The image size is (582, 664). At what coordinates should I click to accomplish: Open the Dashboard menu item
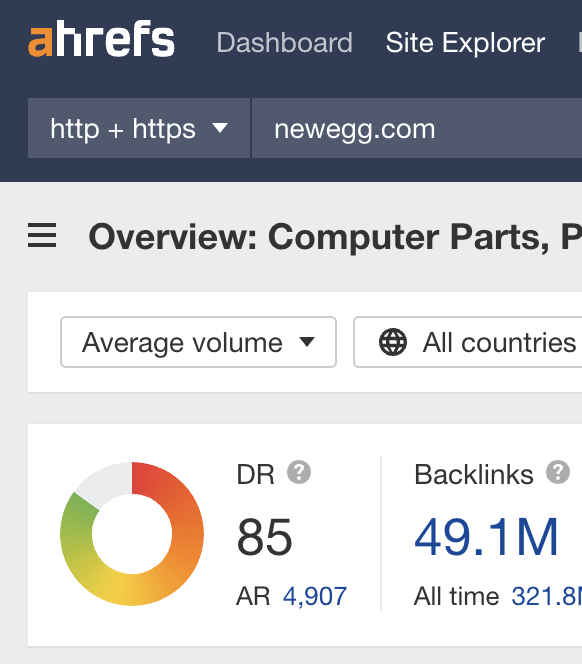pos(284,43)
